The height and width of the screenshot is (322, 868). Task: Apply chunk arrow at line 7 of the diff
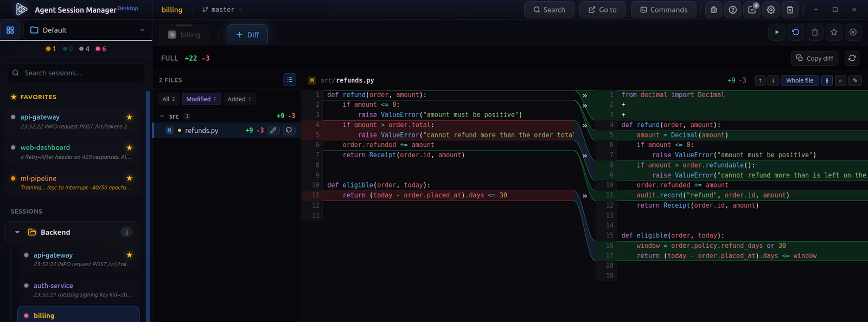click(585, 156)
